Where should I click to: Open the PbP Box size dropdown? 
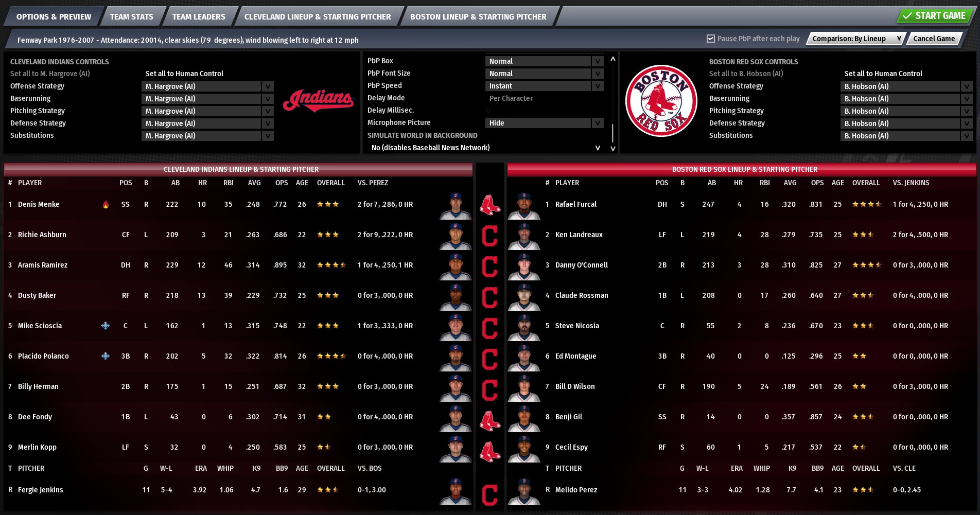(x=544, y=61)
